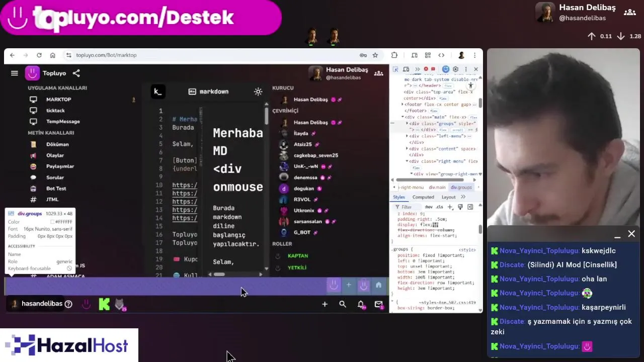Open the flex editor icon beside display: flex

pos(435,225)
